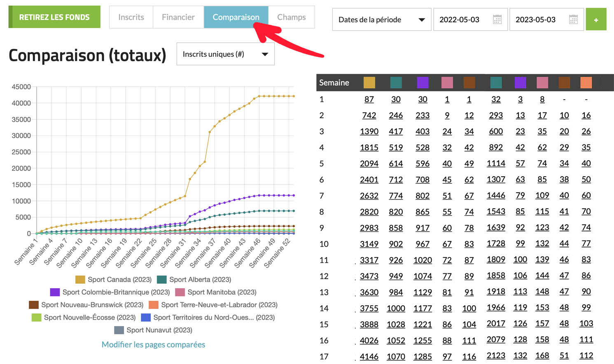Click the Sport Territoires du Nord-Ouest blue legend square
The height and width of the screenshot is (364, 614).
click(x=146, y=317)
